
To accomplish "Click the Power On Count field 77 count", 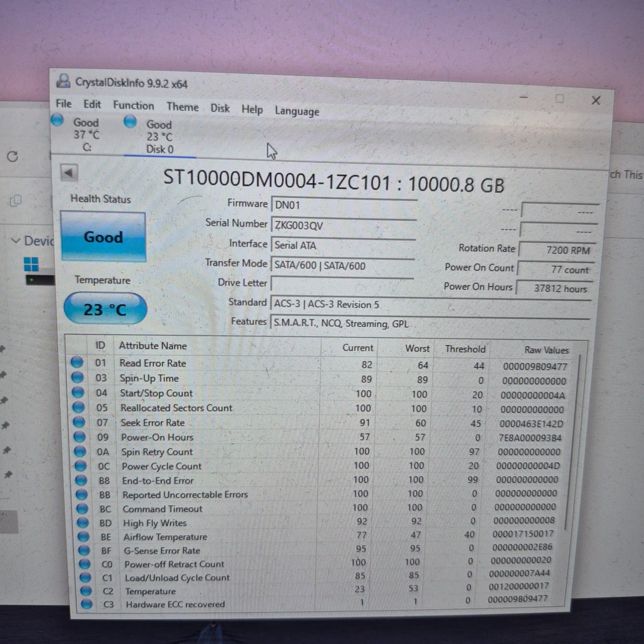I will 555,270.
